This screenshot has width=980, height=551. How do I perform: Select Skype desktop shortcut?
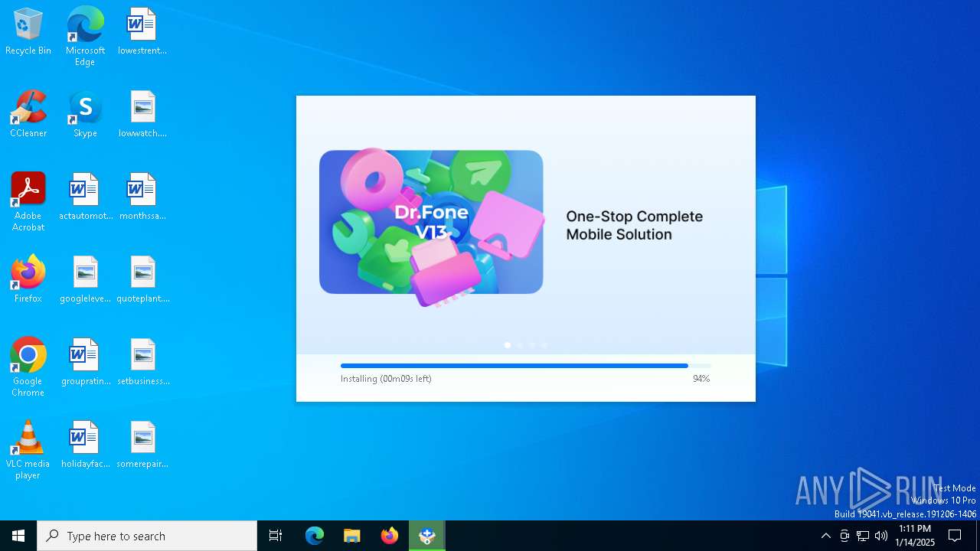(x=85, y=114)
